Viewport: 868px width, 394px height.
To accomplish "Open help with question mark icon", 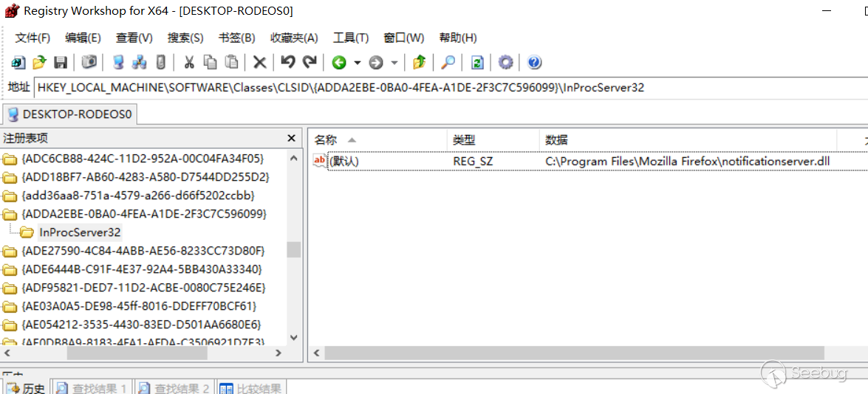I will tap(534, 63).
